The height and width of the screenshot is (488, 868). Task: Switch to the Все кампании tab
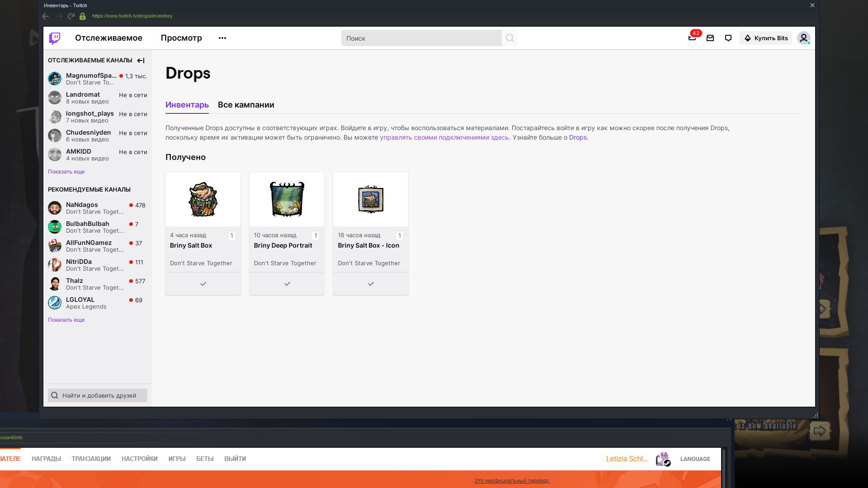[x=246, y=105]
